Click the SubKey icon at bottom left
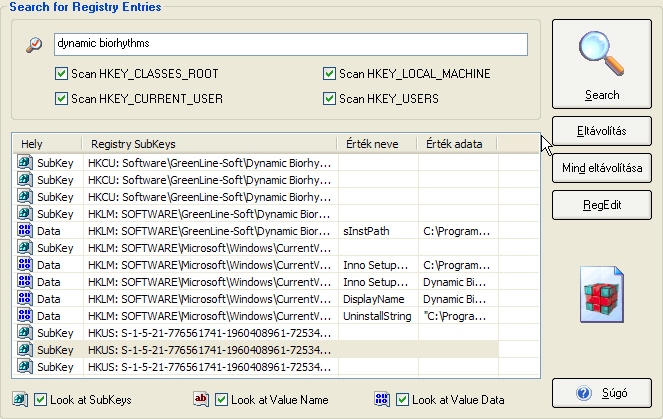This screenshot has height=419, width=663. pyautogui.click(x=21, y=400)
